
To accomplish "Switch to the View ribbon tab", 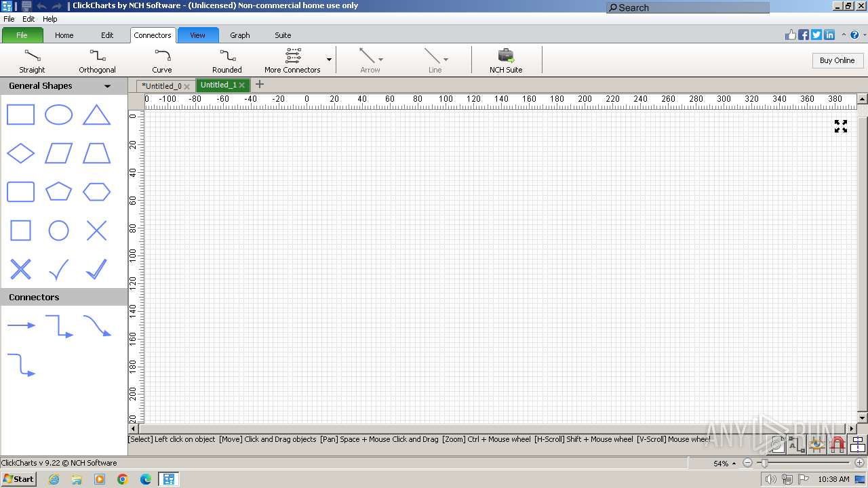I will pos(197,35).
